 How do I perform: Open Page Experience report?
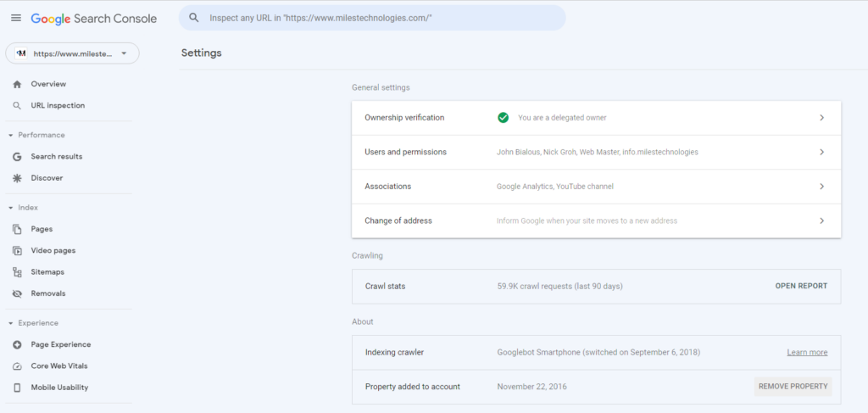pos(61,344)
